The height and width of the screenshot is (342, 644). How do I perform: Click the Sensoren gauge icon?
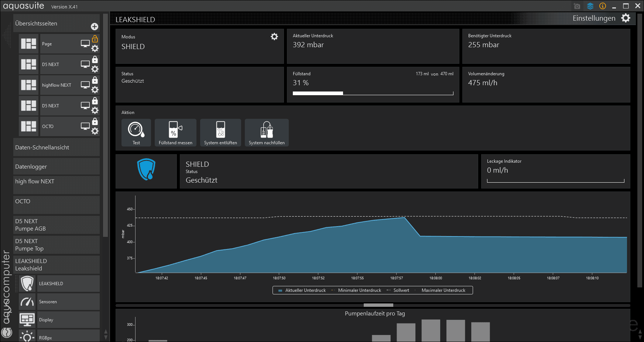tap(27, 302)
